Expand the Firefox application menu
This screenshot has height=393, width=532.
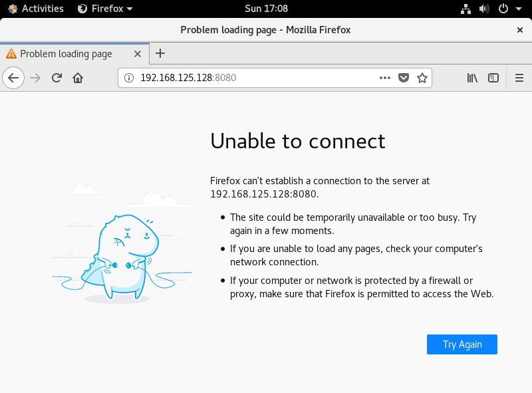(x=105, y=9)
